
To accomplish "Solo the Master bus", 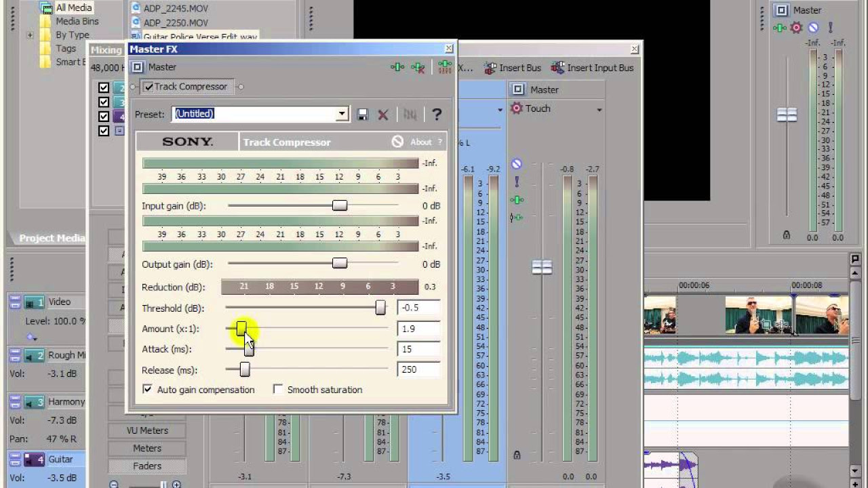I will pyautogui.click(x=517, y=181).
